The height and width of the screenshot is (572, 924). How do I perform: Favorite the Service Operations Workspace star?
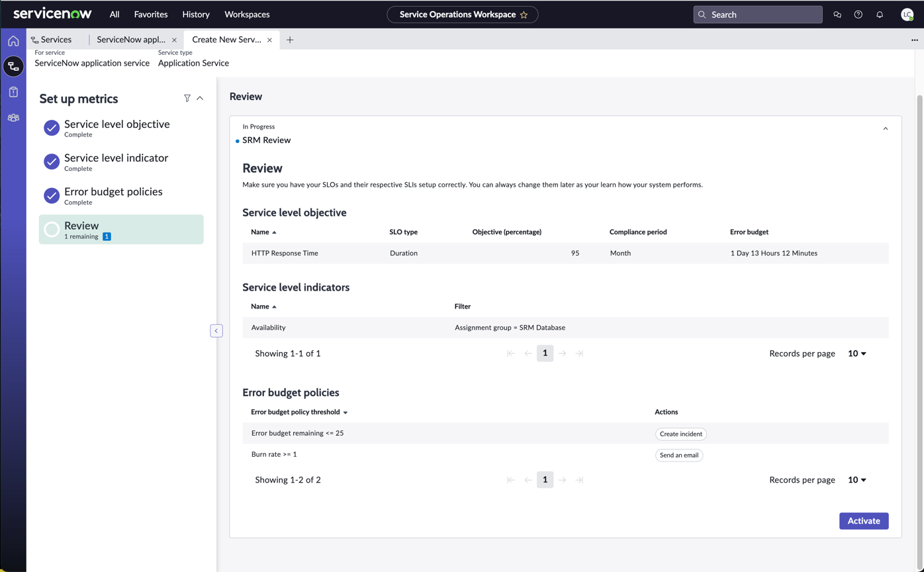tap(524, 15)
